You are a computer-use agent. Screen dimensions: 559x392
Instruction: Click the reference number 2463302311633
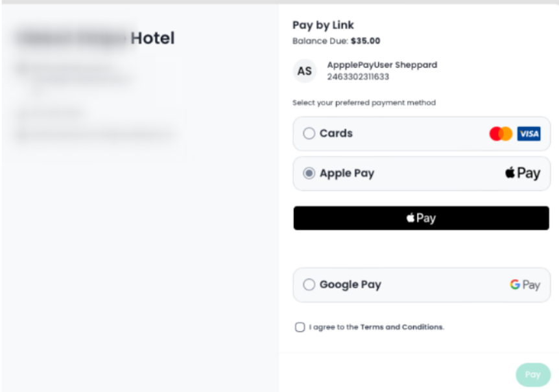[358, 76]
